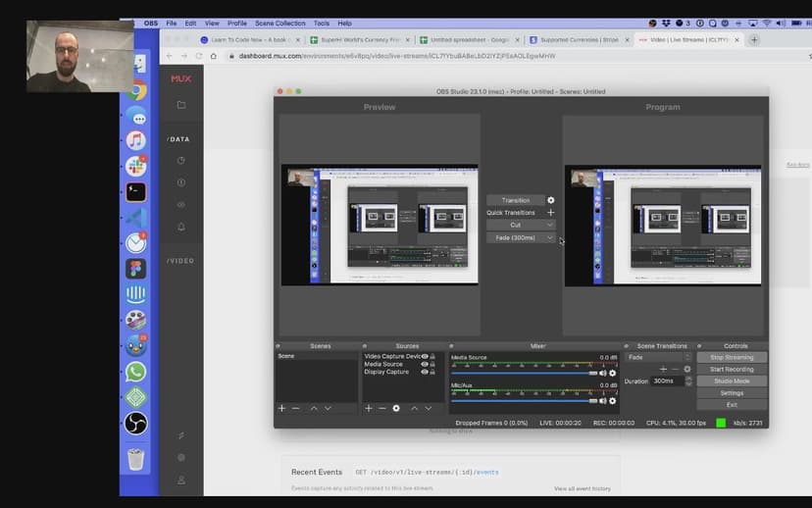Mute the Mic/Aux speaker icon
The height and width of the screenshot is (508, 812).
click(x=602, y=400)
